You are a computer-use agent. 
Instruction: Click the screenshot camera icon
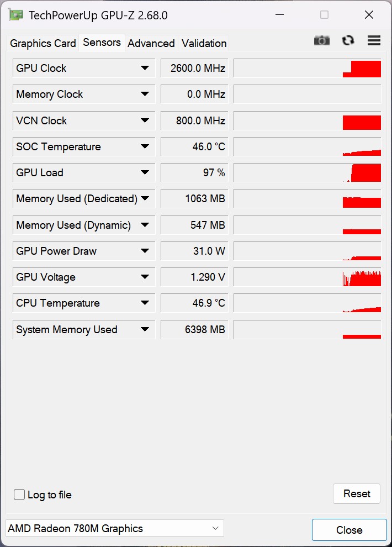coord(322,40)
